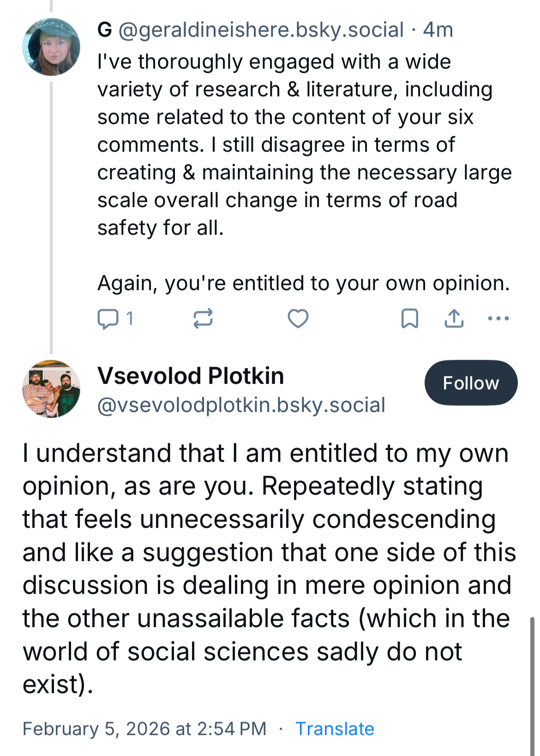540x756 pixels.
Task: Translate the post via the Translate link
Action: [x=335, y=729]
